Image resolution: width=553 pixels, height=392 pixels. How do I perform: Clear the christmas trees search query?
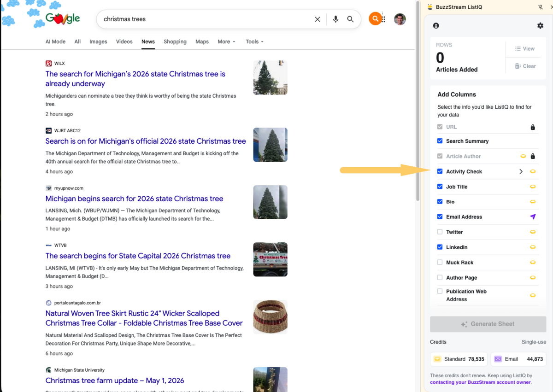[318, 19]
